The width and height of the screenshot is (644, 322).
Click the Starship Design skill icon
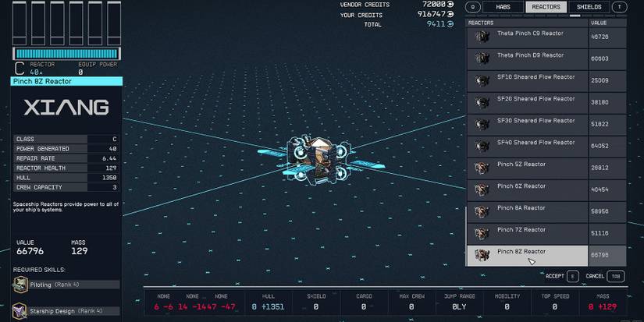tap(20, 311)
